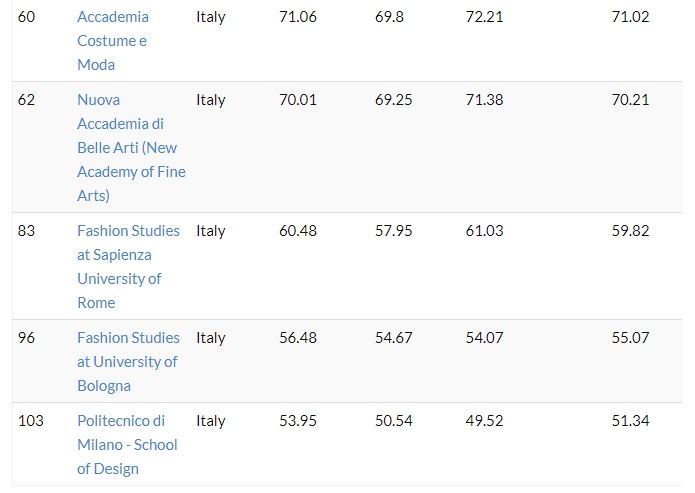Select the value 56.48
Image resolution: width=695 pixels, height=493 pixels.
[298, 338]
